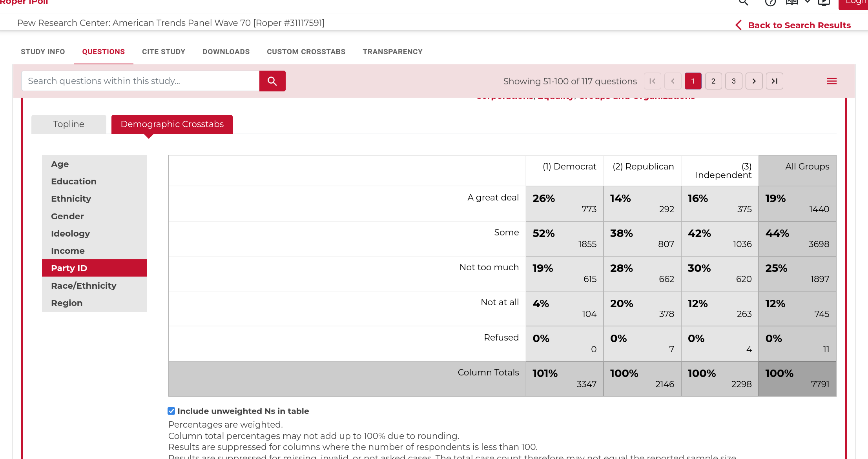868x459 pixels.
Task: Open the Downloads tab
Action: [226, 52]
